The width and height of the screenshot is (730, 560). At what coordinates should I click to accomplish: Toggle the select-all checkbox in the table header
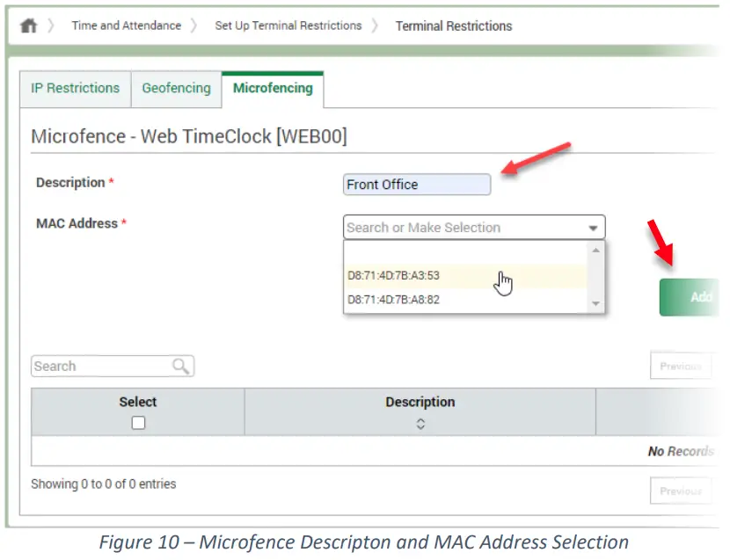(137, 423)
